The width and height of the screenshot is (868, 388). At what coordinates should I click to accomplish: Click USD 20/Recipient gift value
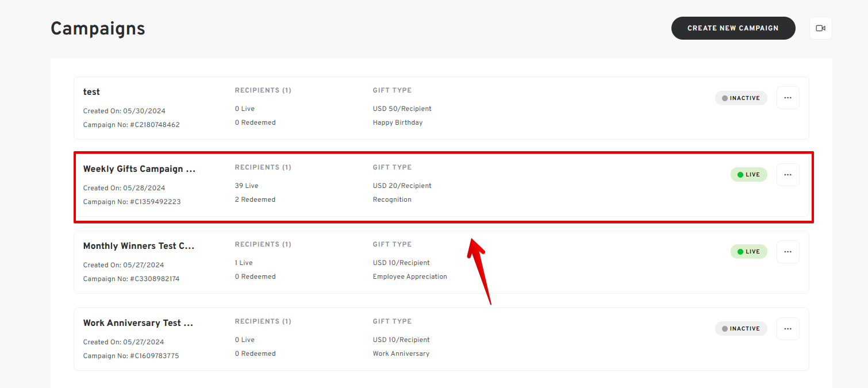coord(402,186)
